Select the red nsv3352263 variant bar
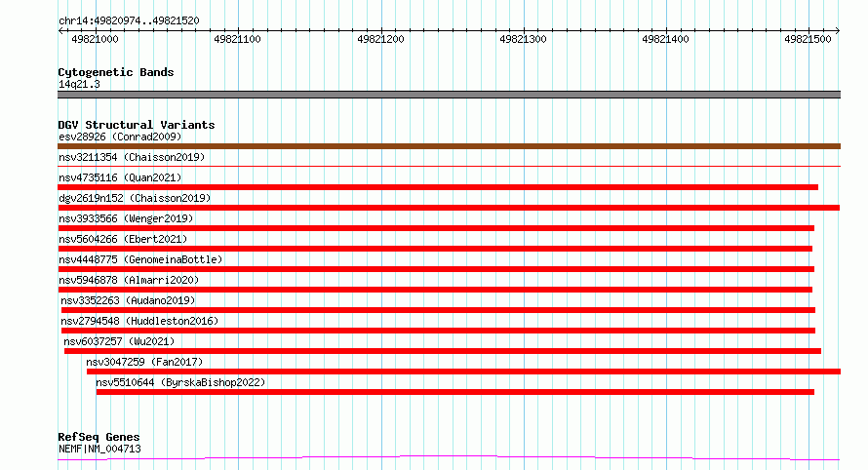The image size is (868, 470). click(438, 310)
